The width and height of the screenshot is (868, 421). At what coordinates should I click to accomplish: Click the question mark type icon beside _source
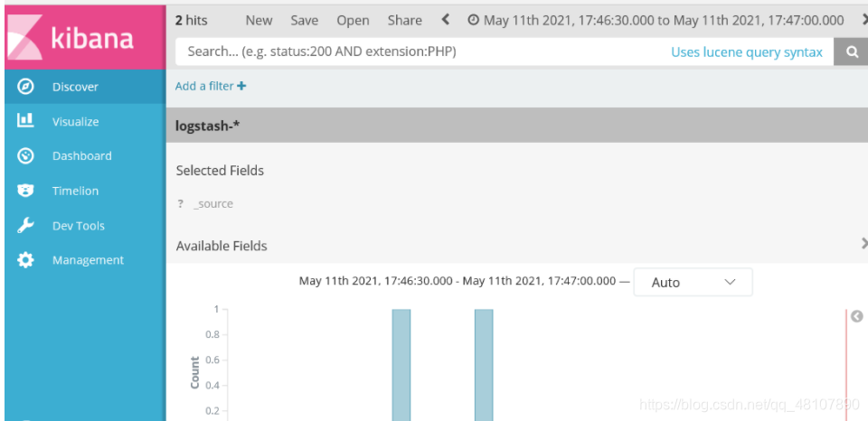181,203
